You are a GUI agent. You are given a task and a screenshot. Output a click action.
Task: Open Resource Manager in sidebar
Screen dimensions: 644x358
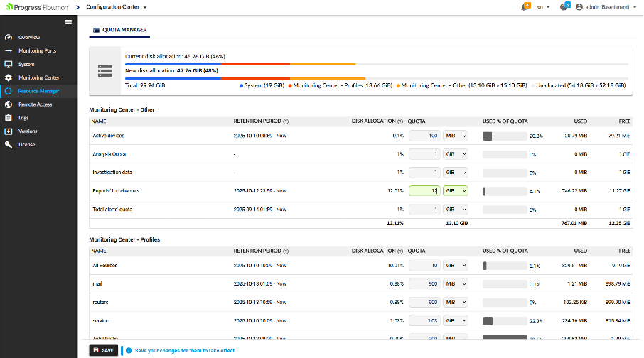click(38, 91)
